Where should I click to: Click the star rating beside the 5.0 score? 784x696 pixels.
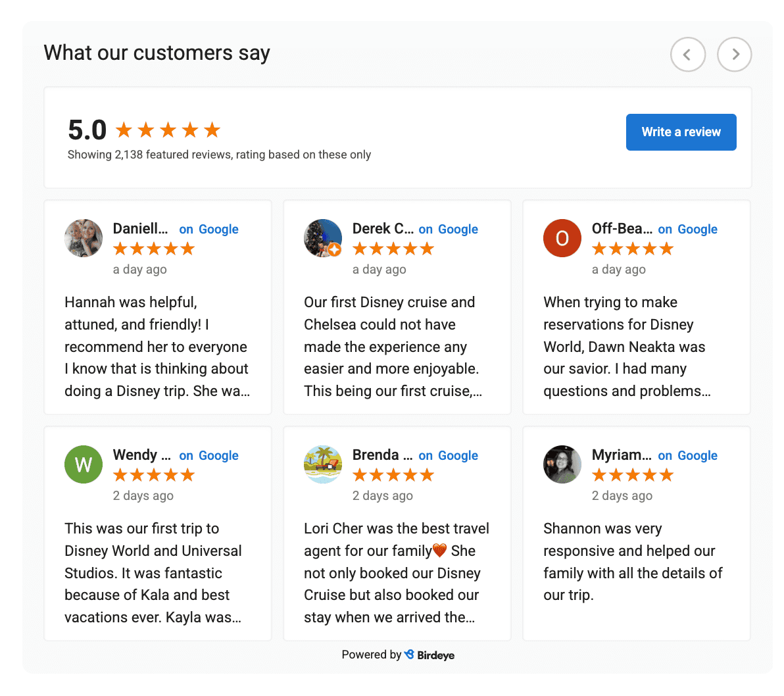[x=167, y=130]
